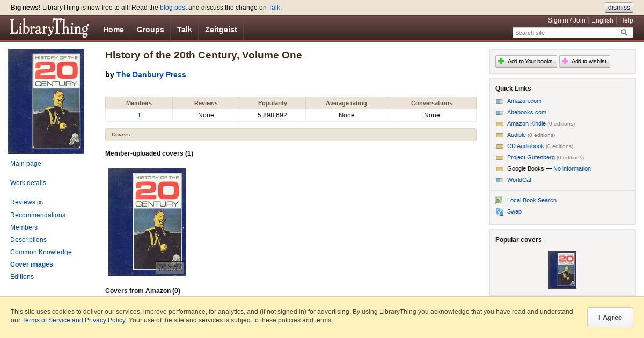Open the Amazon Kindle quick link
Screen dimensions: 644x338
click(526, 123)
